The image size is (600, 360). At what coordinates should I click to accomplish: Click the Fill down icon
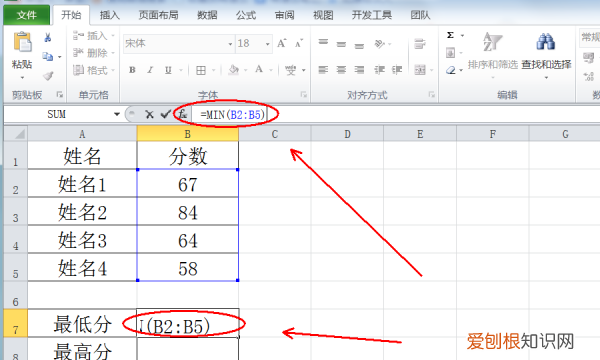click(450, 52)
